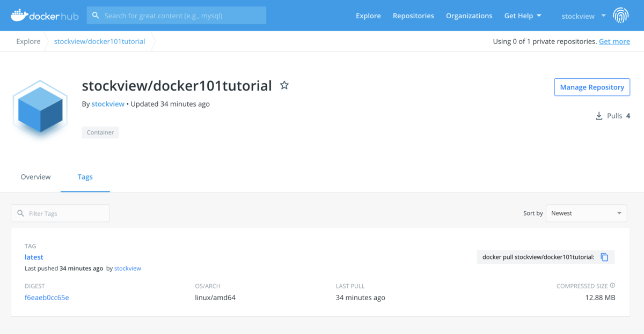Click the repository cube image
The height and width of the screenshot is (334, 644).
(40, 110)
